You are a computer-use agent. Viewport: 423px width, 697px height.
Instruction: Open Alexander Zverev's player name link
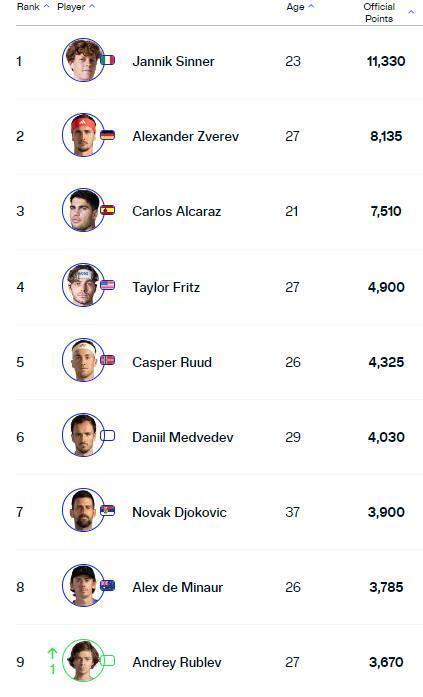click(x=185, y=136)
